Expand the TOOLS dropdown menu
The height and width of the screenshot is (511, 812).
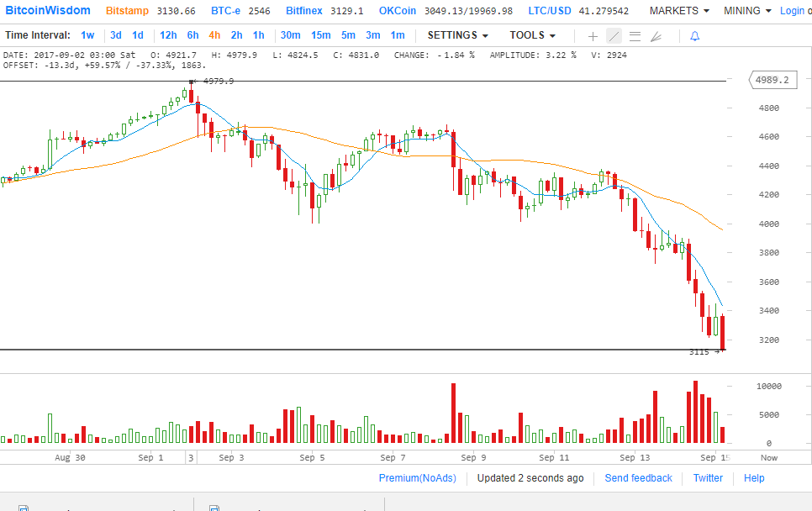[532, 35]
